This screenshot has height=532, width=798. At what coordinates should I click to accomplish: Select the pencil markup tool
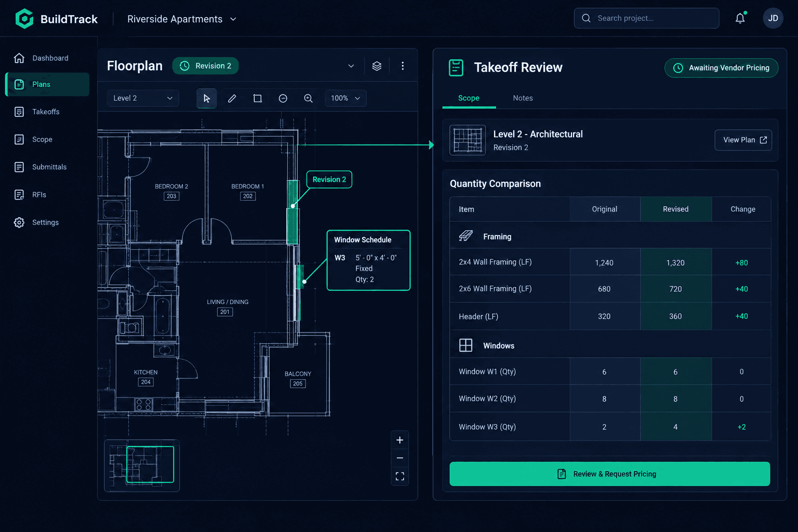pyautogui.click(x=232, y=98)
